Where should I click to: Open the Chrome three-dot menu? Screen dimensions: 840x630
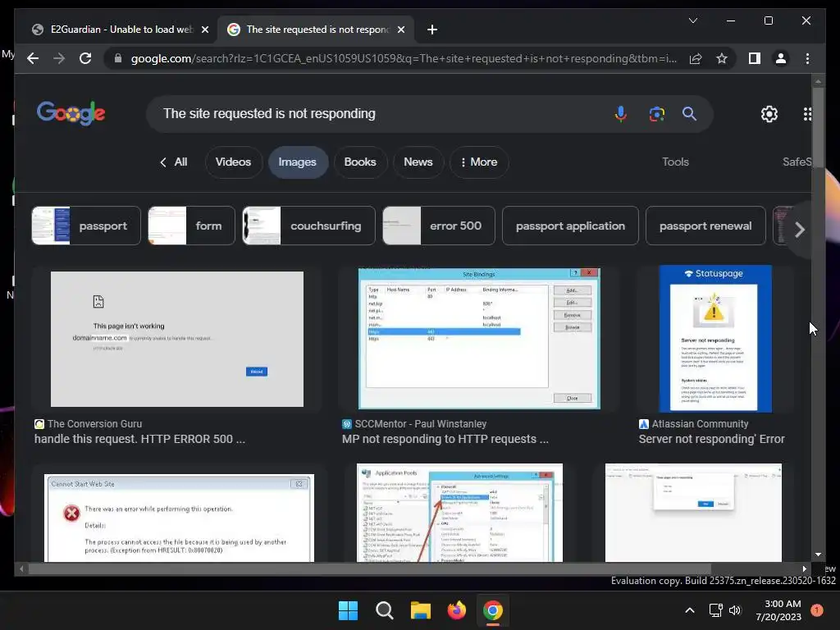click(x=807, y=58)
